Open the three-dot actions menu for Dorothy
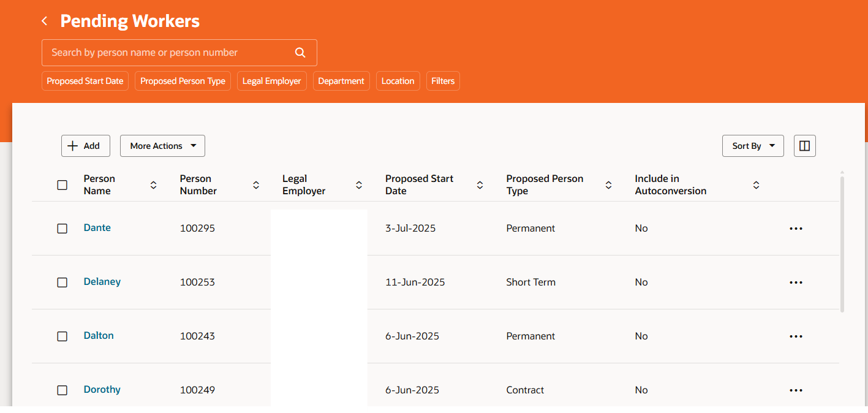Image resolution: width=868 pixels, height=413 pixels. pos(796,390)
